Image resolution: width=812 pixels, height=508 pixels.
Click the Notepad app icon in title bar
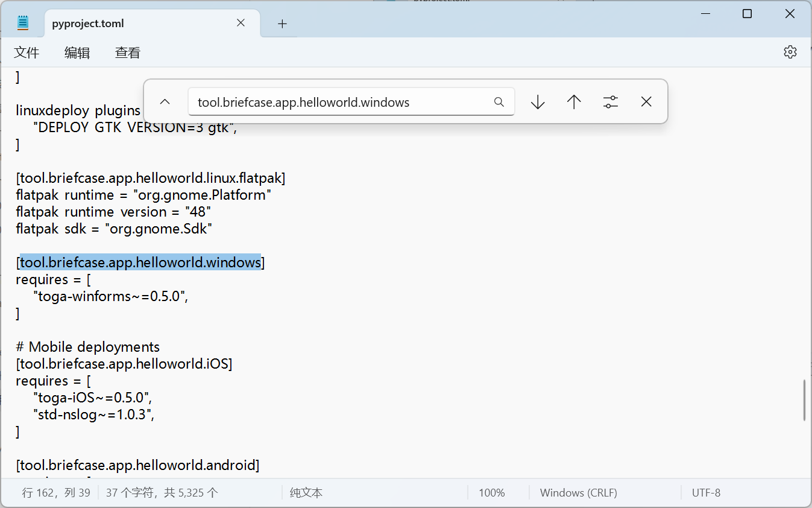(23, 23)
